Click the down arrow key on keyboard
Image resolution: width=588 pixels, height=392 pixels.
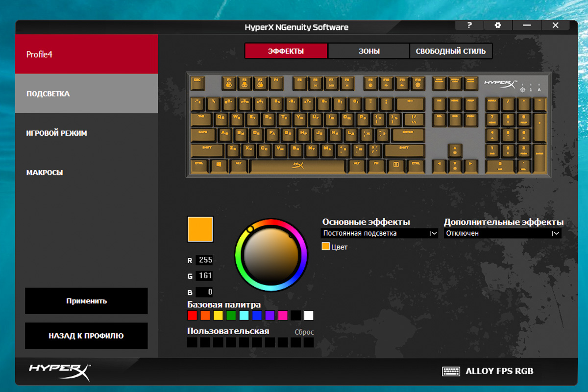(455, 166)
